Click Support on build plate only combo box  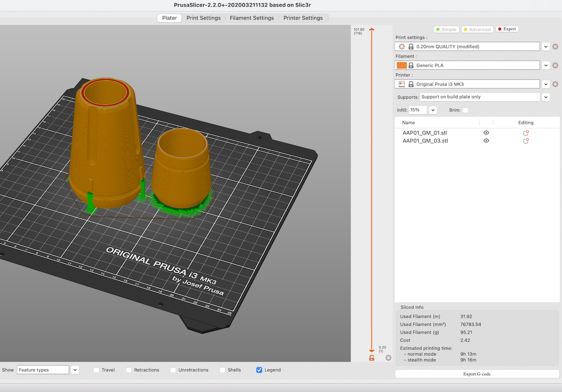coord(479,97)
